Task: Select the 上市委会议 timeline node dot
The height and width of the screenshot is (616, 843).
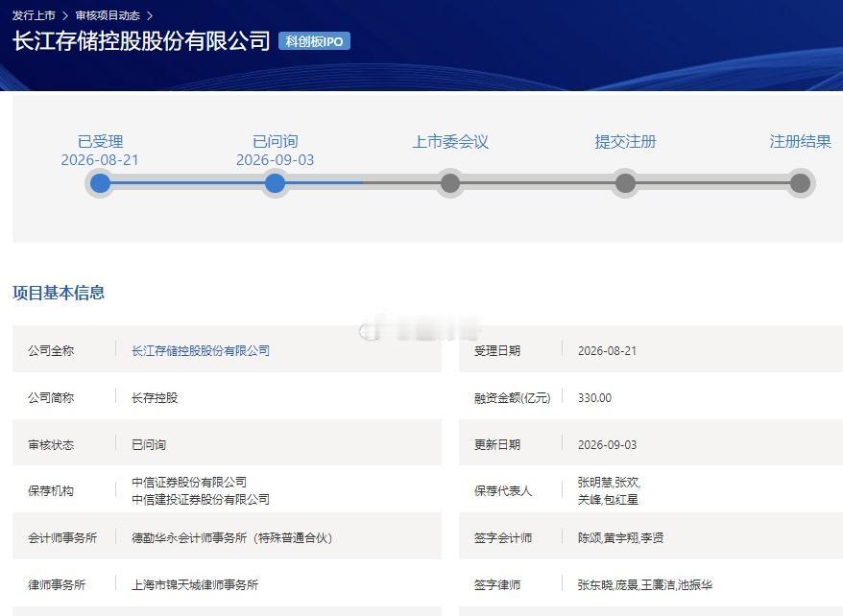Action: pyautogui.click(x=450, y=183)
